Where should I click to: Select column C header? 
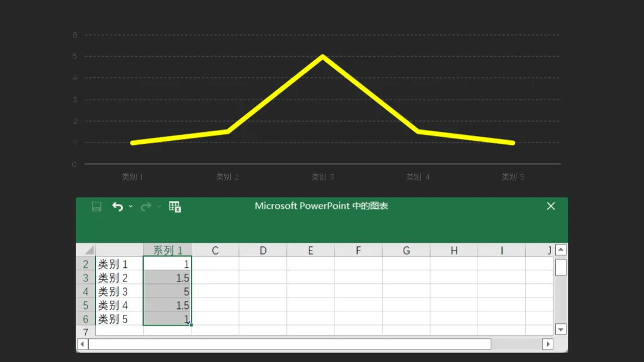(215, 250)
